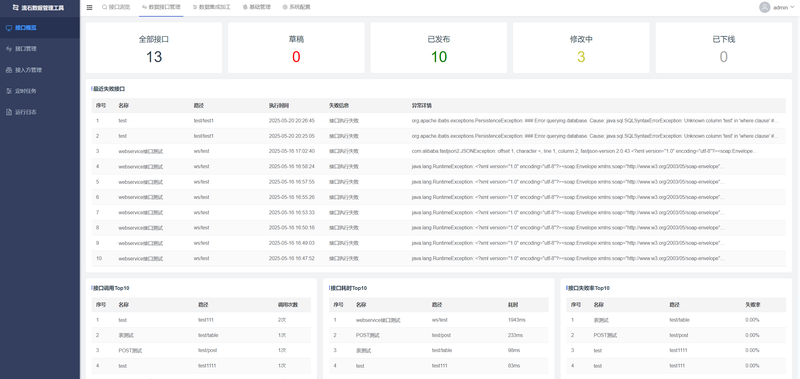This screenshot has height=379, width=800.
Task: Click 表测试 in the 接口失败率Top10 table
Action: click(601, 320)
